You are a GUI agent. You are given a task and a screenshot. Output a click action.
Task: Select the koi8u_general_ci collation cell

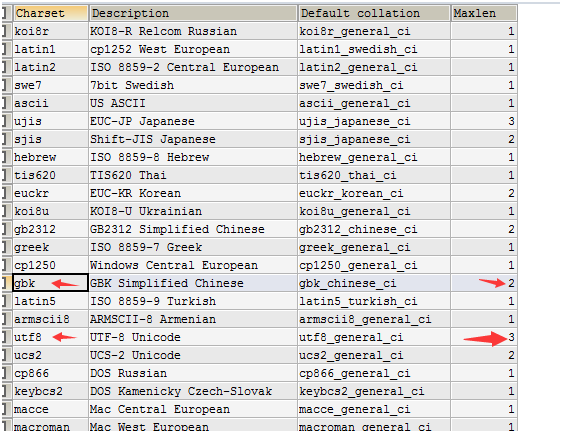[x=374, y=211]
